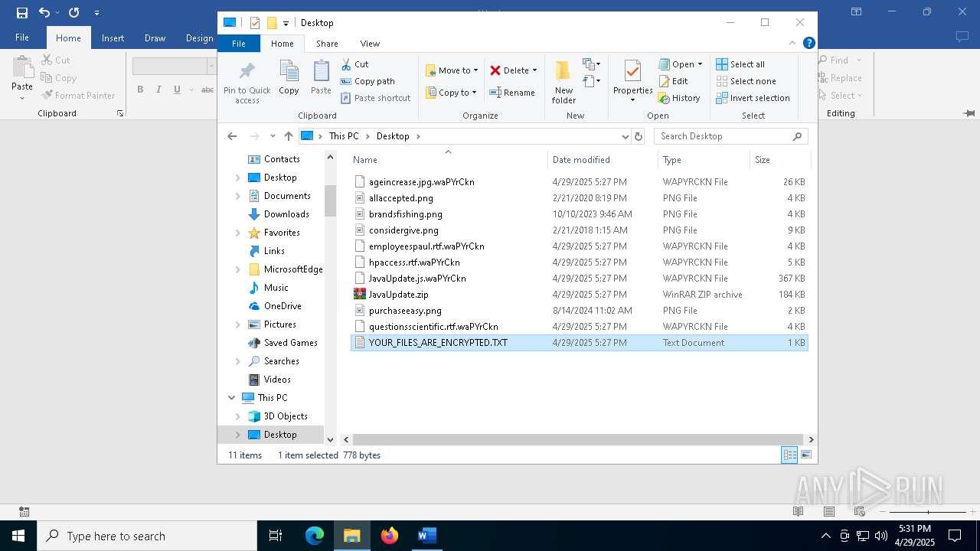Switch to the Explorer View tab

[x=370, y=44]
